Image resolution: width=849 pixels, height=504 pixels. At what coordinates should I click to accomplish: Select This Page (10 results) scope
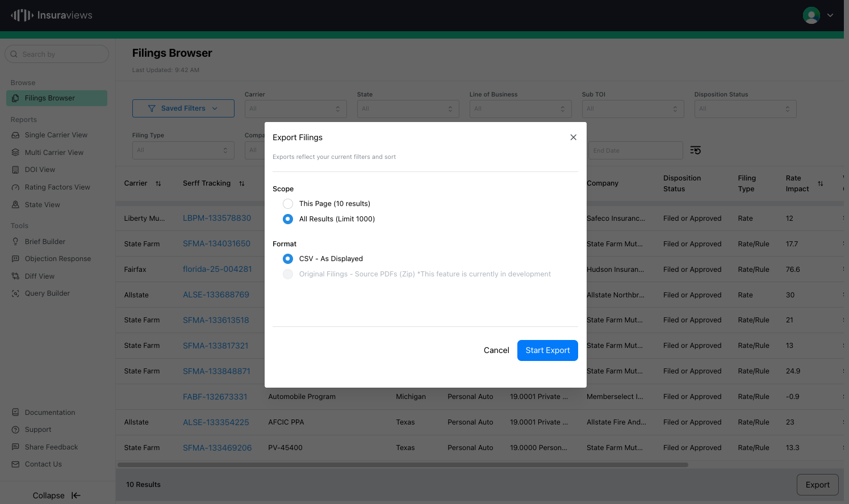(288, 204)
